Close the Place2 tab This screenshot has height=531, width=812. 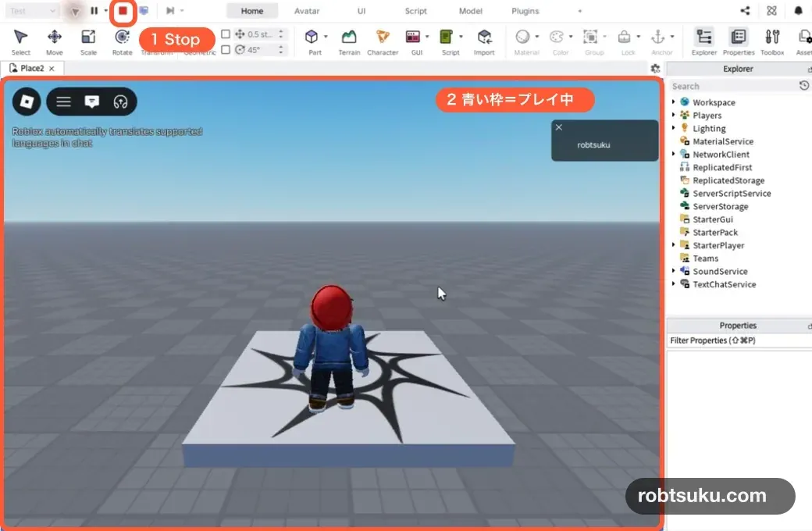(52, 69)
